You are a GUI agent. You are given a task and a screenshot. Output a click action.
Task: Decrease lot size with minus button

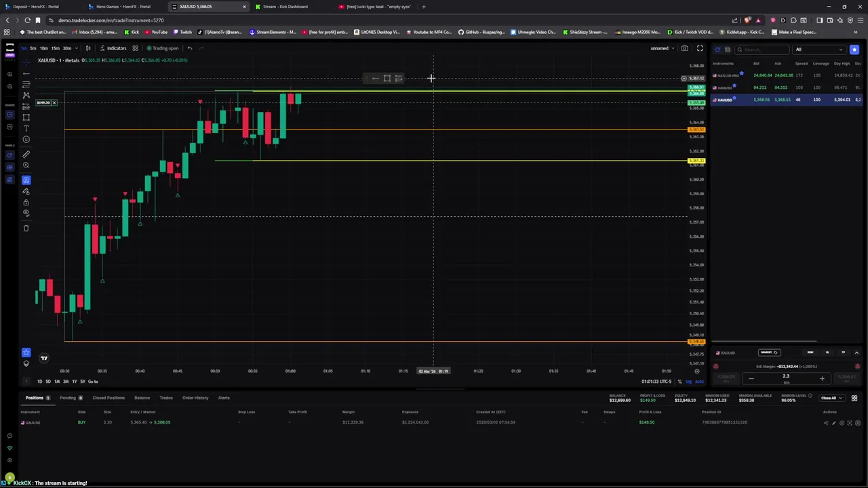pyautogui.click(x=751, y=378)
